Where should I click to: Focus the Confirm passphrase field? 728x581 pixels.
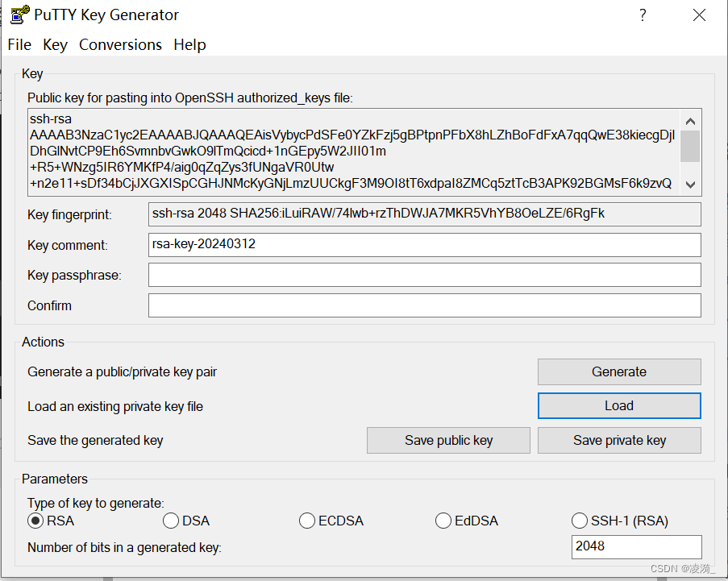coord(424,305)
